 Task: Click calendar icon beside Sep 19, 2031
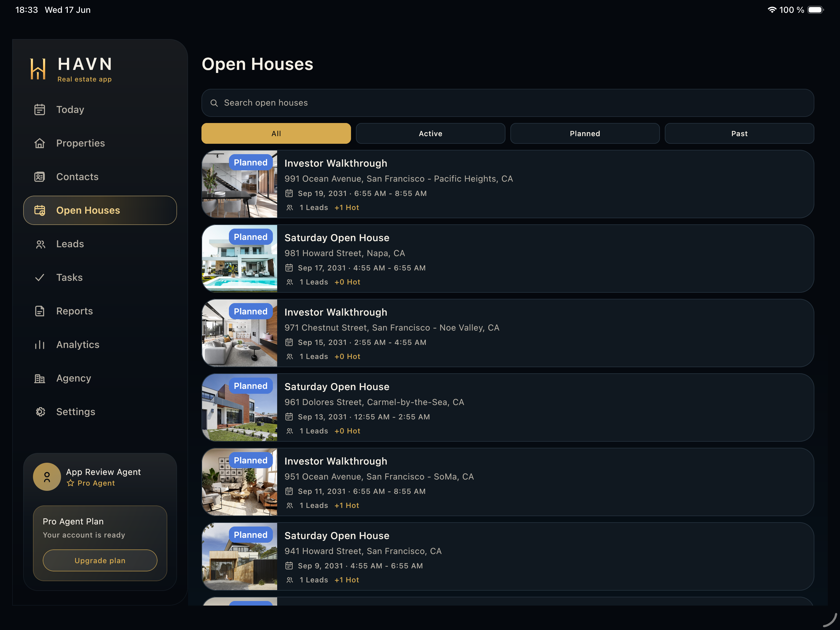(289, 194)
